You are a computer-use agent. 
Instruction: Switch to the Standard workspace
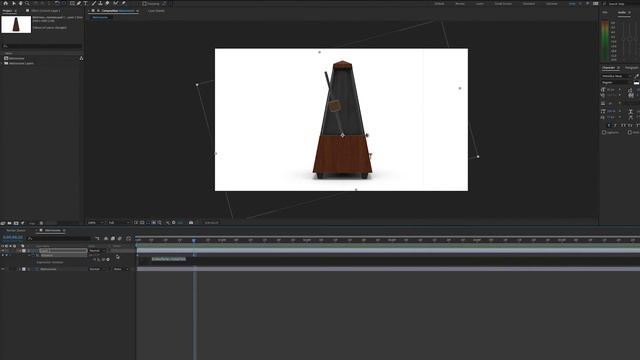pyautogui.click(x=529, y=4)
